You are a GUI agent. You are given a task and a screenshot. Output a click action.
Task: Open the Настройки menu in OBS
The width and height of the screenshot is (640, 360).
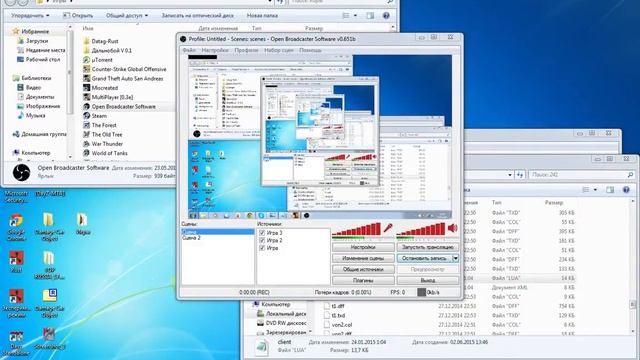click(x=215, y=50)
